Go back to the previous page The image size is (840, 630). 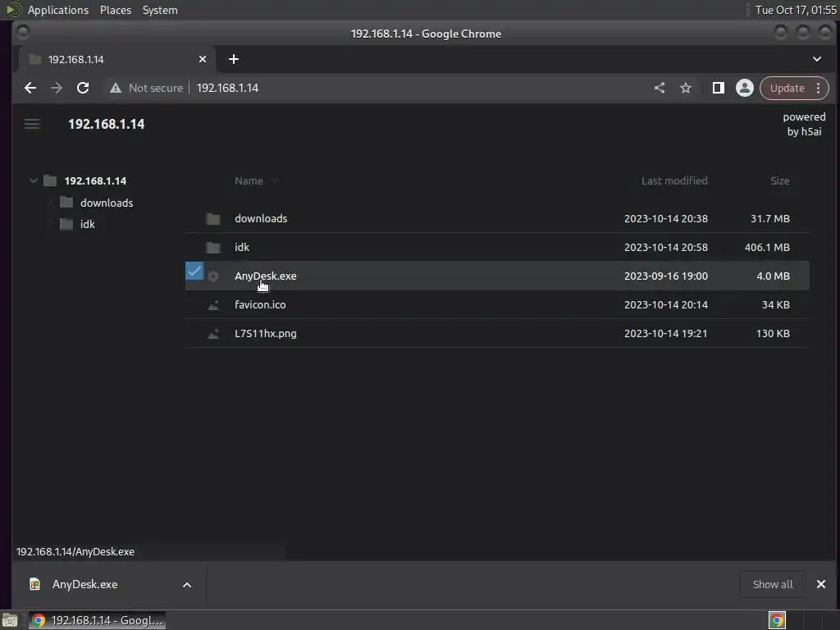[x=30, y=88]
